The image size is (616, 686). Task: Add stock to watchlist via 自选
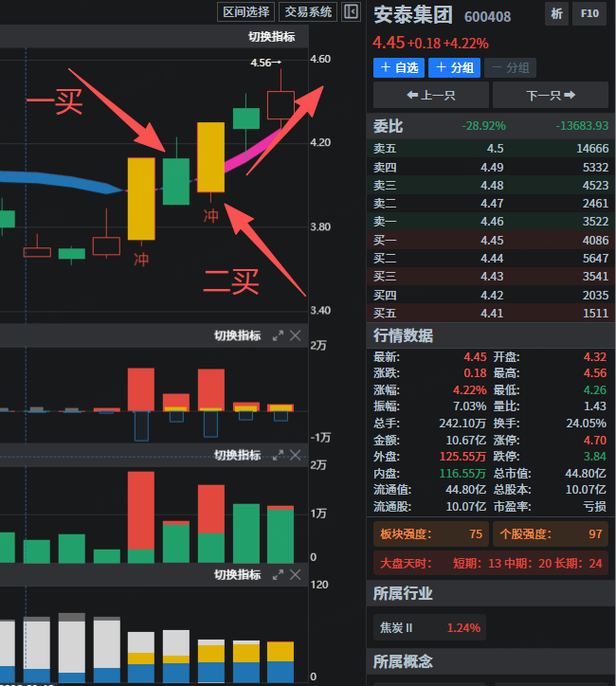[x=398, y=67]
